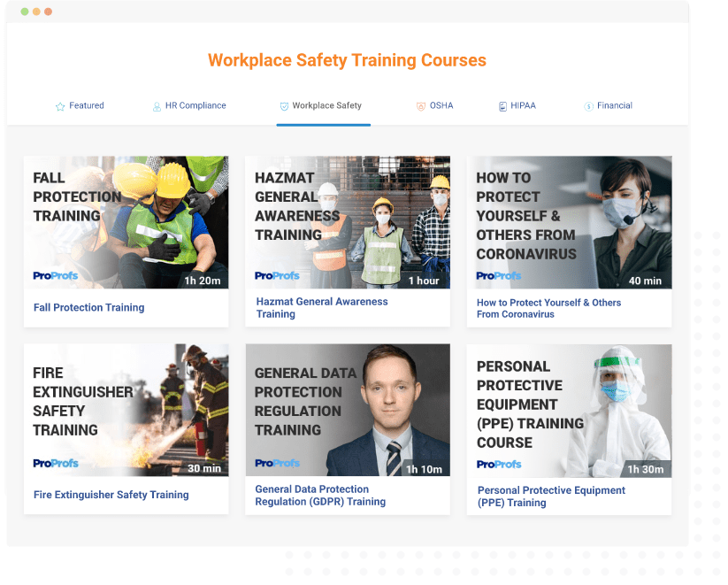Click the hard hat icon beside OSHA
The height and width of the screenshot is (585, 728).
click(420, 105)
